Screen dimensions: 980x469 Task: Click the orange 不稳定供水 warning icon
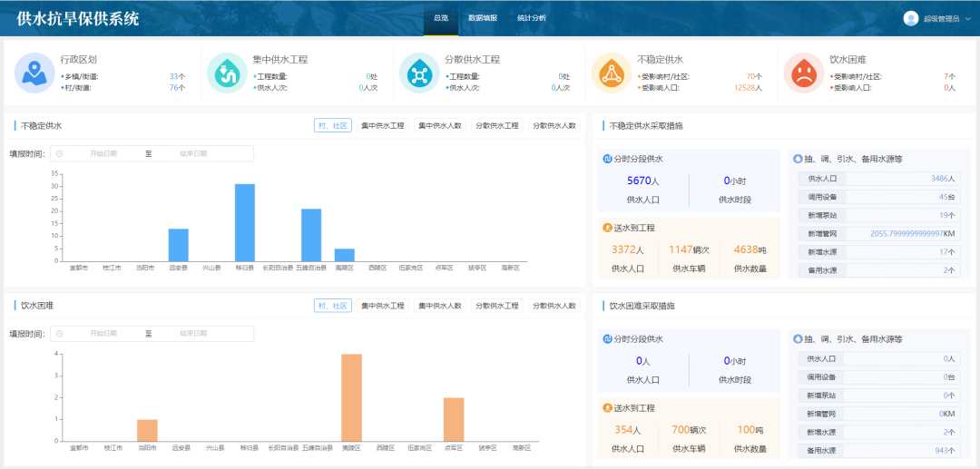pyautogui.click(x=611, y=73)
